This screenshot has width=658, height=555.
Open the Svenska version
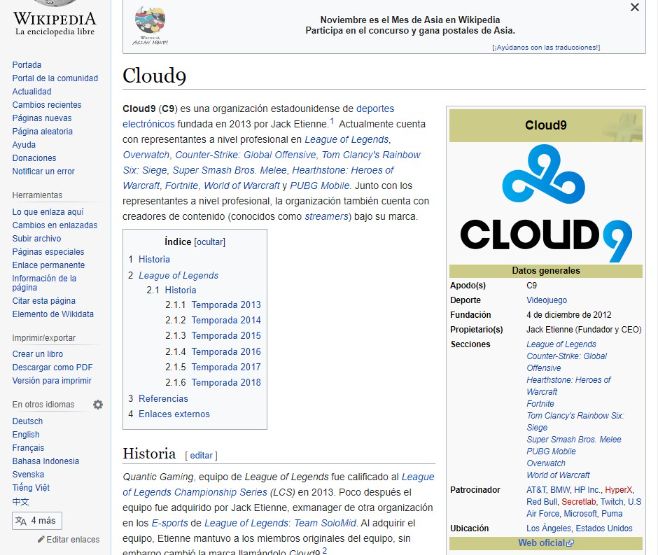(x=28, y=474)
